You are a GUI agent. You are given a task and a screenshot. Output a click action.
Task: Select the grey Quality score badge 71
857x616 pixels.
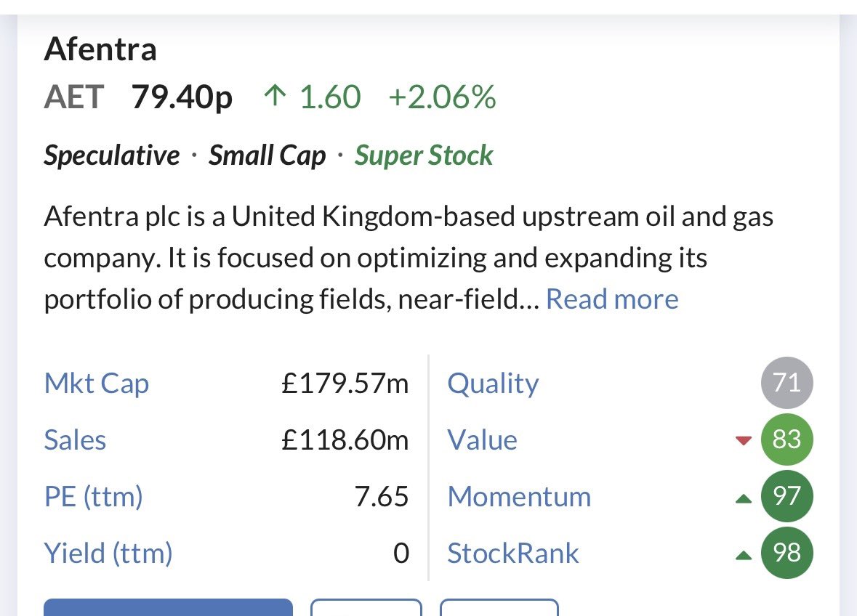(786, 382)
